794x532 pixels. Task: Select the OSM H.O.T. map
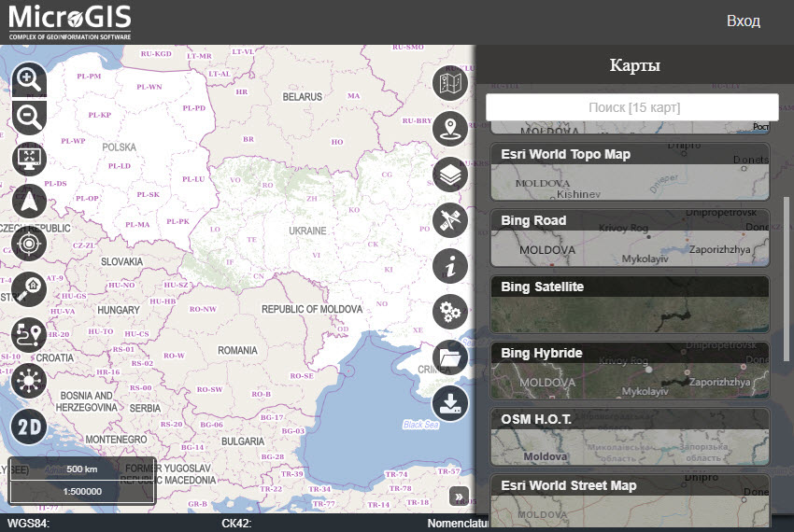pyautogui.click(x=630, y=437)
